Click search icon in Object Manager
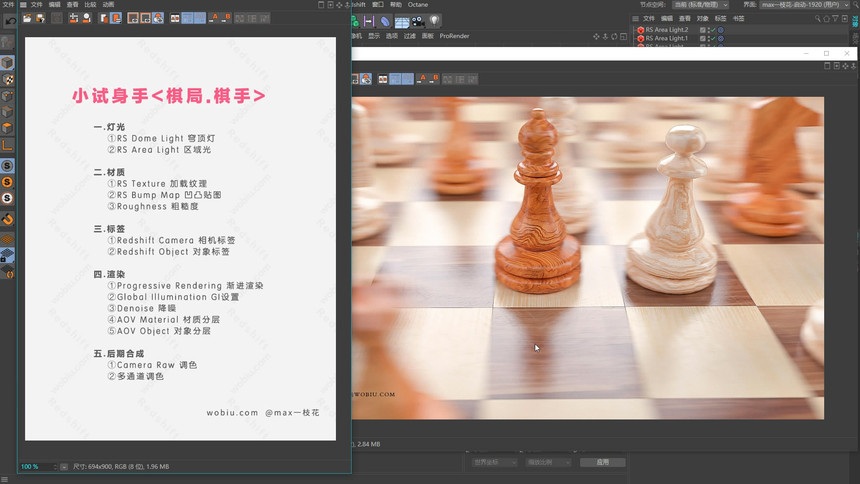 [x=817, y=19]
